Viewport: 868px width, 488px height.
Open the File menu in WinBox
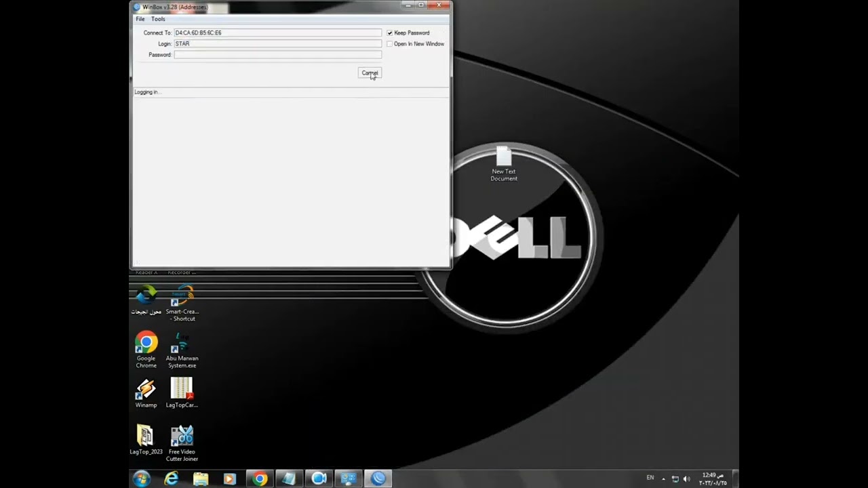[140, 19]
